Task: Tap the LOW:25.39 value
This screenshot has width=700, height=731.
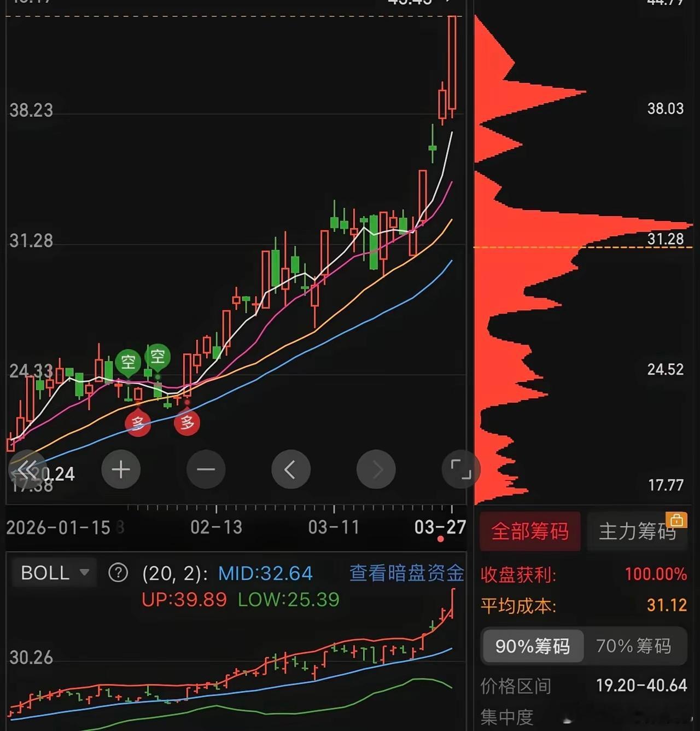Action: click(289, 600)
